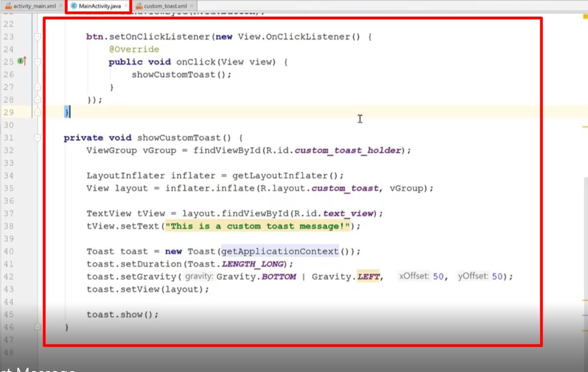
Task: Click the fold end marker on line 29
Action: tap(37, 112)
